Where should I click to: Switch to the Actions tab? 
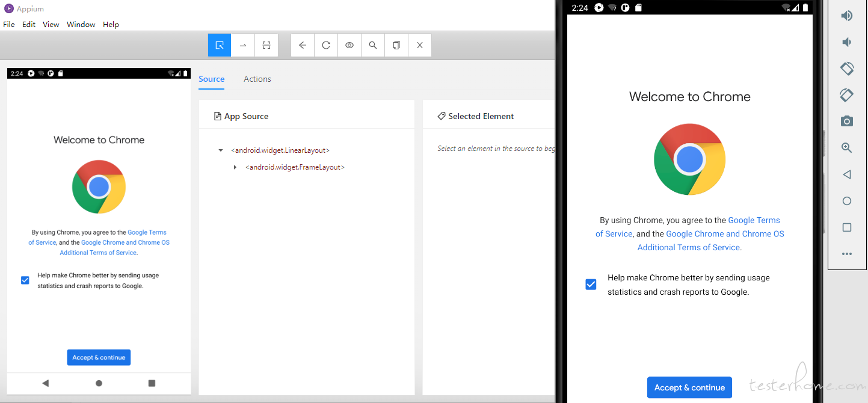tap(257, 79)
